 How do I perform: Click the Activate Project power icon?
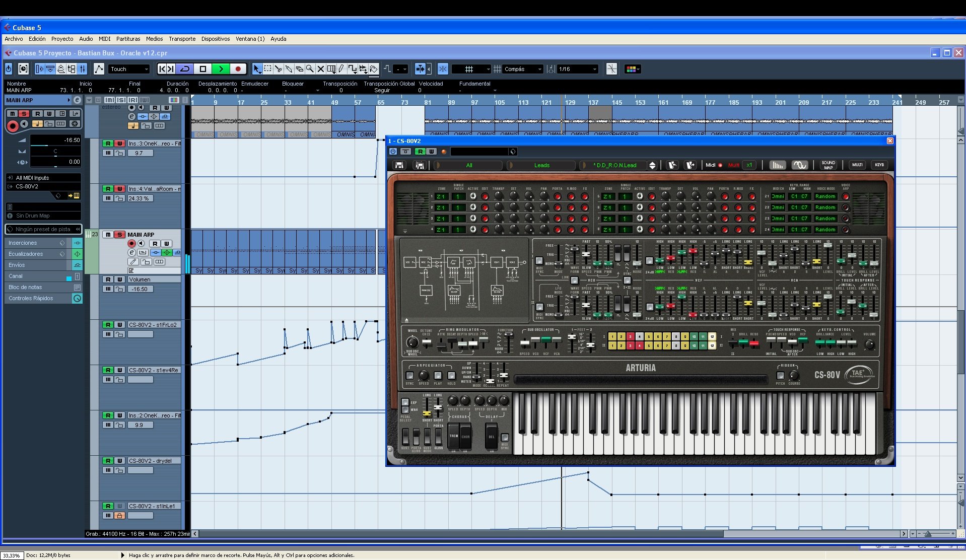point(9,69)
